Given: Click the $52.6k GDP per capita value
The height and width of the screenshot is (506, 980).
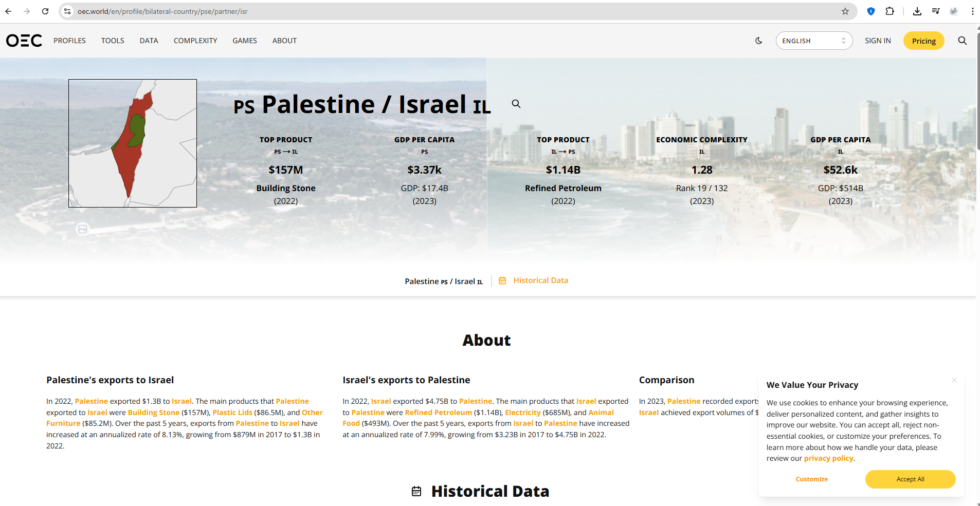Looking at the screenshot, I should [x=841, y=170].
